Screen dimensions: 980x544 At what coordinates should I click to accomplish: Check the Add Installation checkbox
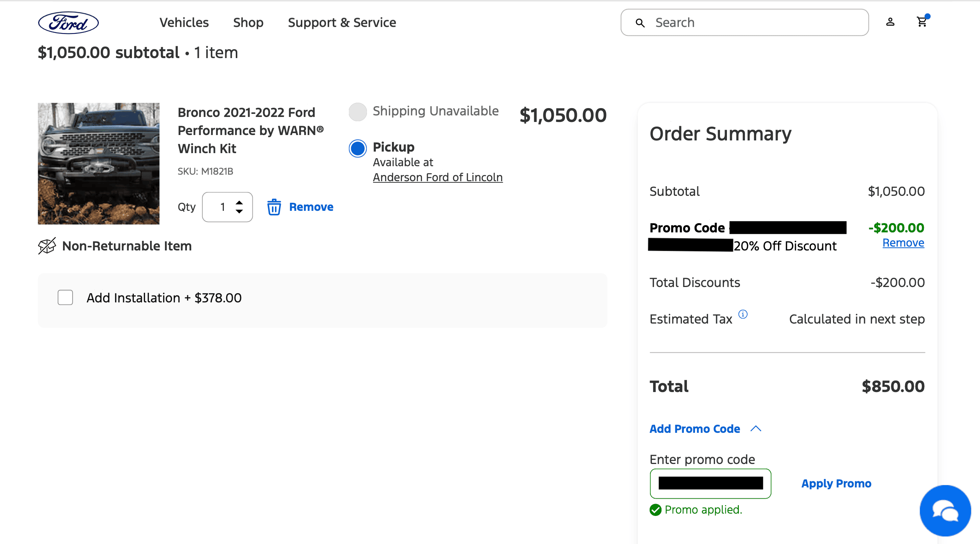[65, 298]
